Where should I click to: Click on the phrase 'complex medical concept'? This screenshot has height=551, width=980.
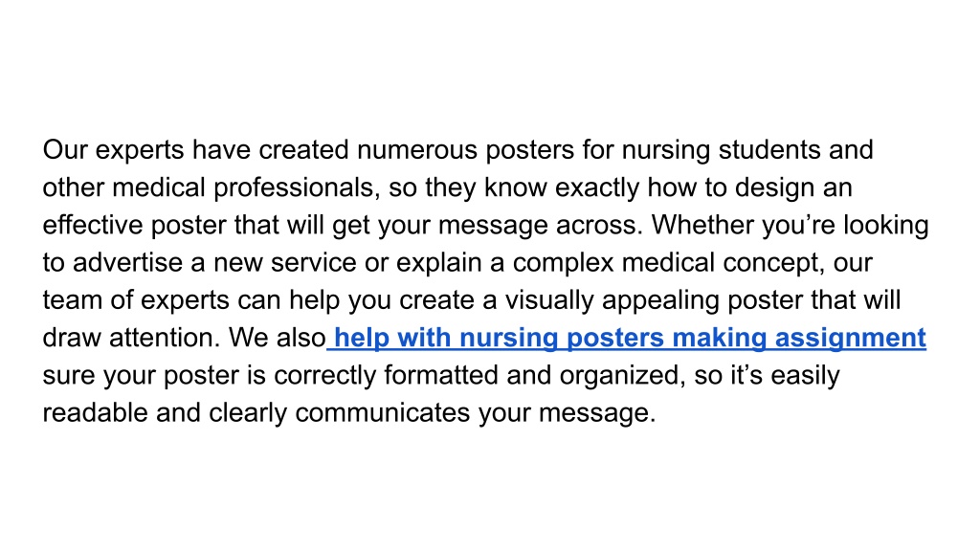(x=666, y=263)
